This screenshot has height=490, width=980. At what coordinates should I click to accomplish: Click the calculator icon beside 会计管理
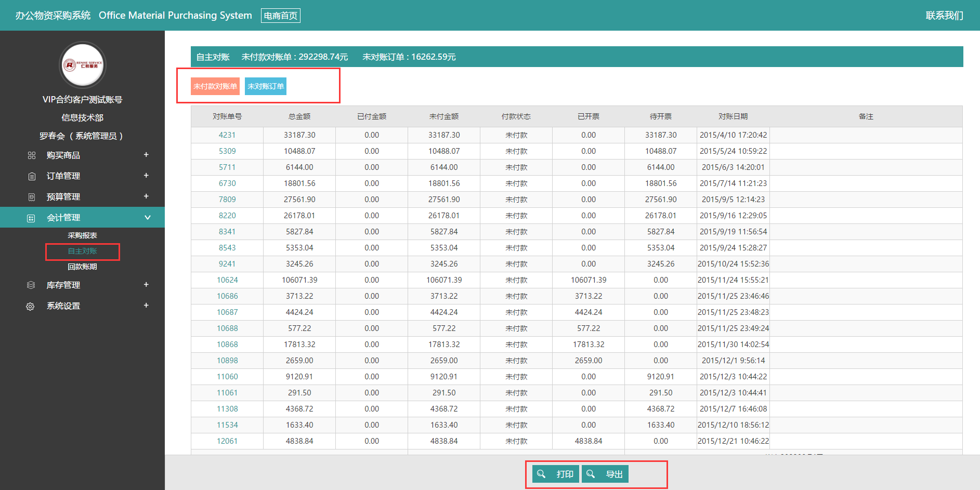pos(31,218)
